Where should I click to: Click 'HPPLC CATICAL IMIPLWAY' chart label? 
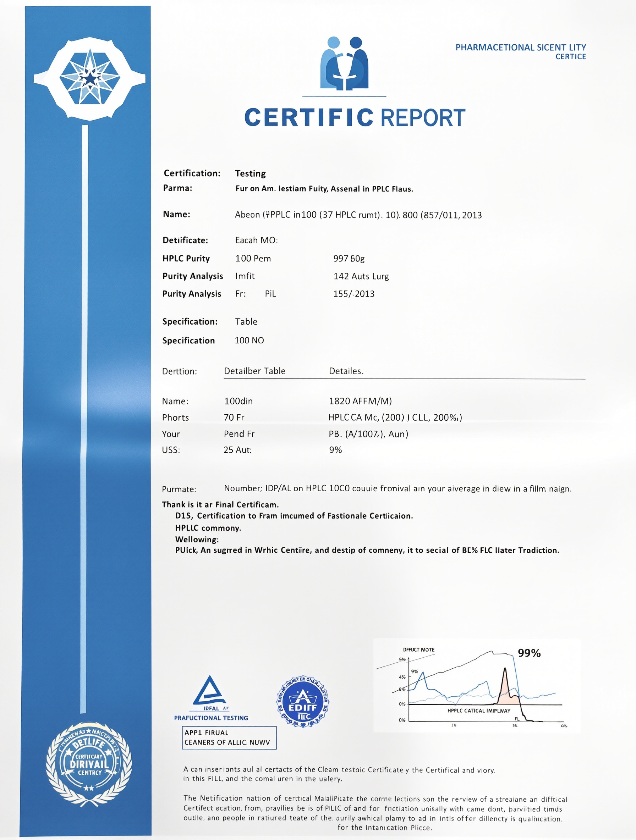pyautogui.click(x=479, y=711)
